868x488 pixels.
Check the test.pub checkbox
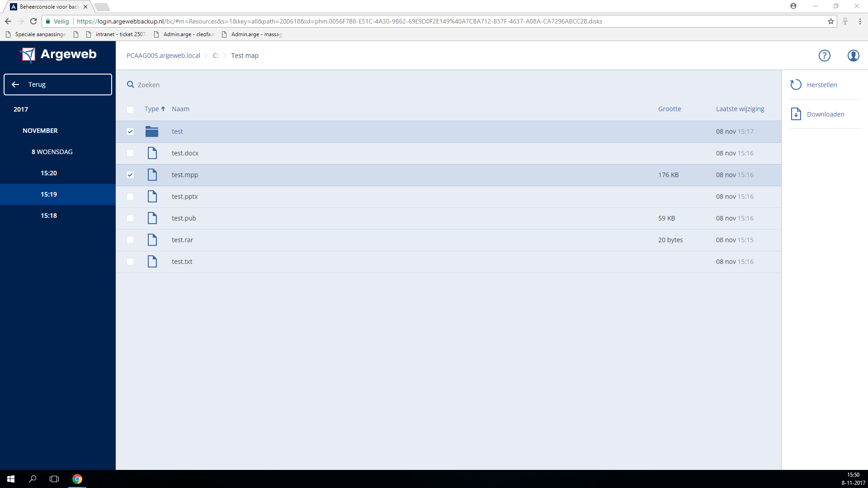click(x=130, y=218)
